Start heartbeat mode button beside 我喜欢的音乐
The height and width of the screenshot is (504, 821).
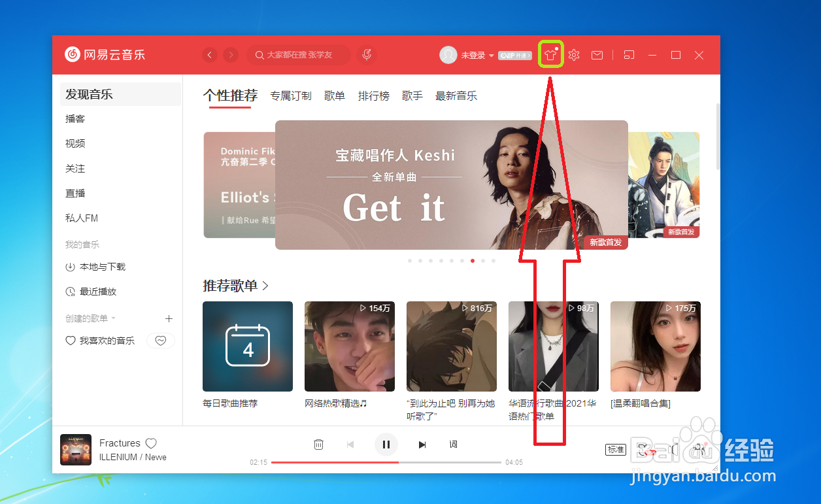[161, 341]
